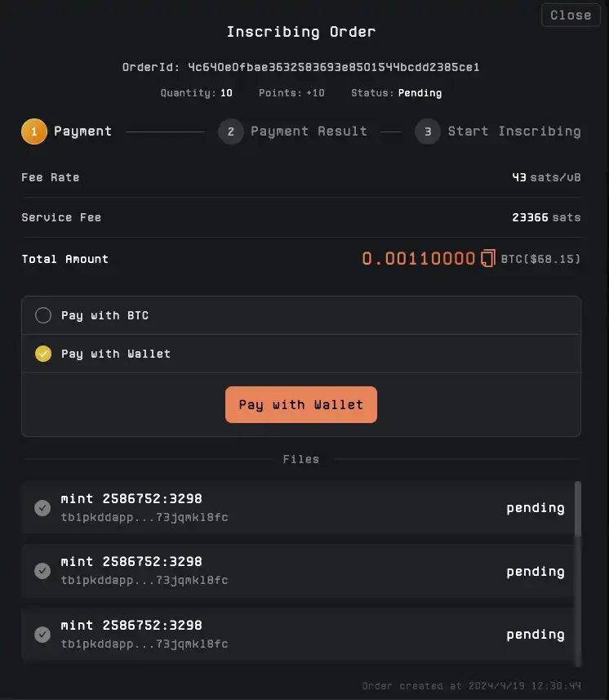Select the Pay with Wallet radio option
This screenshot has width=609, height=700.
point(43,354)
